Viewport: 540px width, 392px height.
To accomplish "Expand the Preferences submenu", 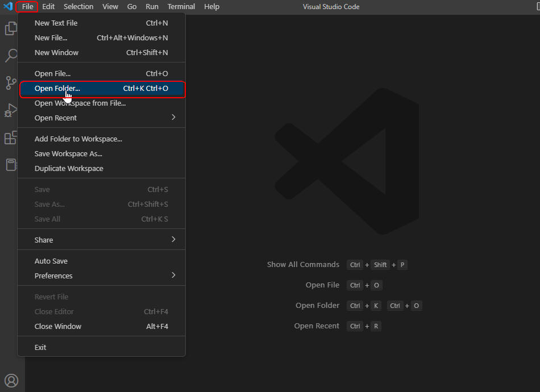I will coord(102,276).
